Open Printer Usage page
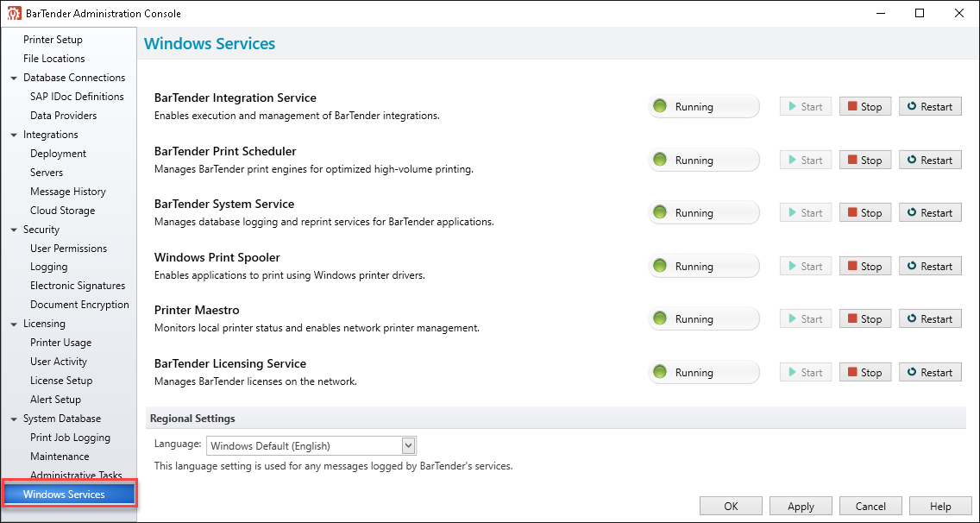 (60, 343)
